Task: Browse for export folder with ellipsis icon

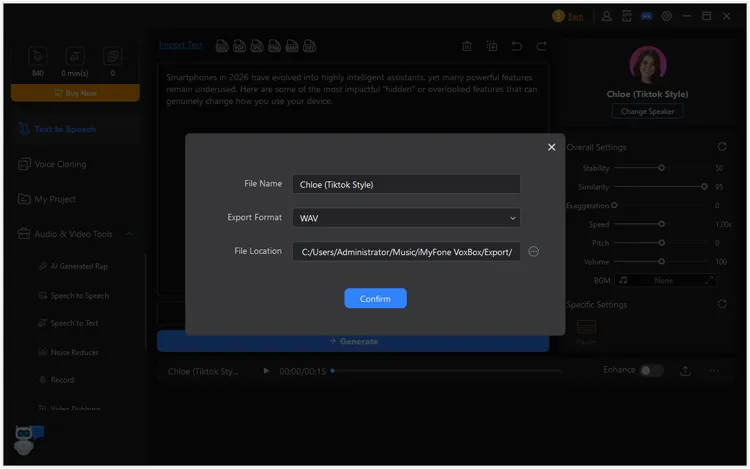Action: coord(533,251)
